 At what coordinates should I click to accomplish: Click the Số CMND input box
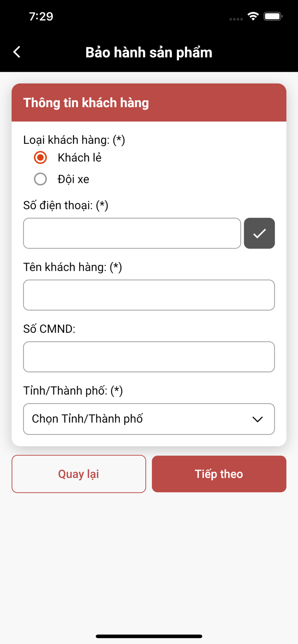coord(149,357)
